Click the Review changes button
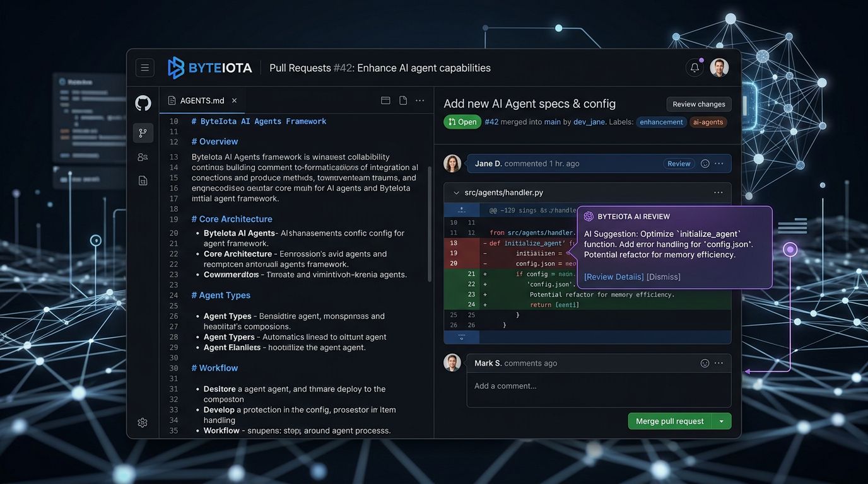 coord(698,104)
